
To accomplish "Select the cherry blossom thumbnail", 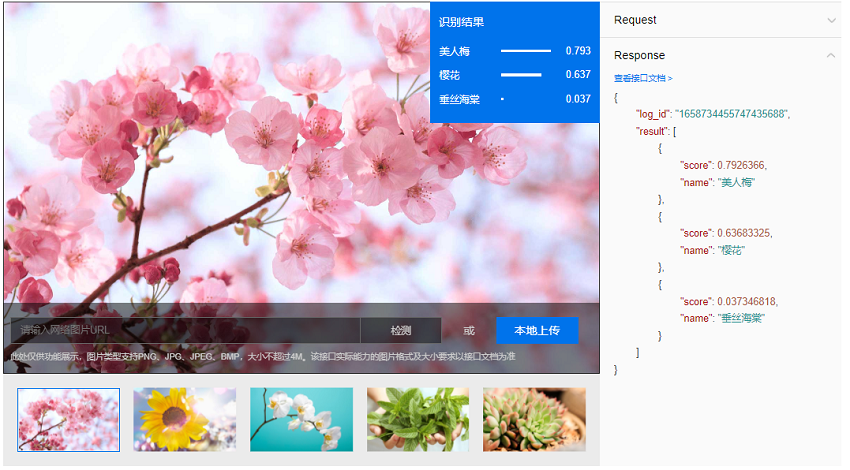I will pyautogui.click(x=68, y=419).
